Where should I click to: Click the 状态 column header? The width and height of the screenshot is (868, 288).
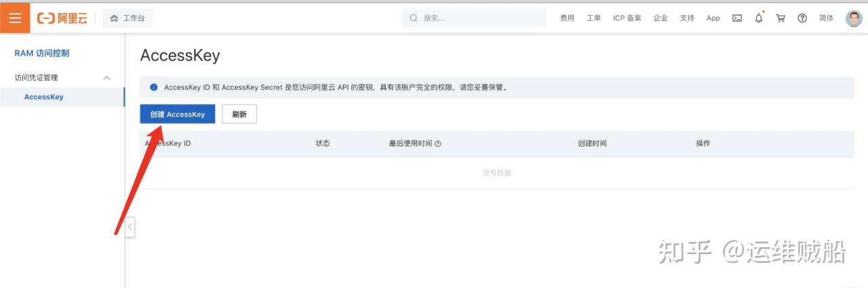(x=323, y=143)
